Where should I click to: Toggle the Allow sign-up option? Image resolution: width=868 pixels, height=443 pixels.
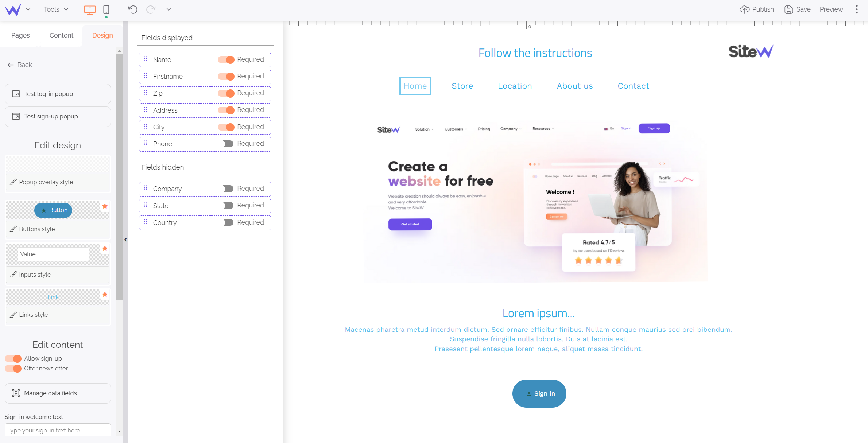[x=12, y=358]
